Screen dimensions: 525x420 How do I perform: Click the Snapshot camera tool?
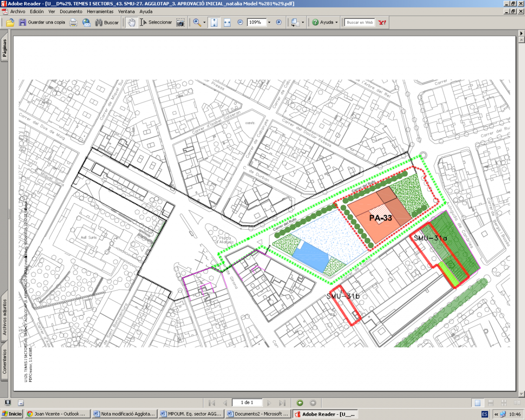(180, 22)
